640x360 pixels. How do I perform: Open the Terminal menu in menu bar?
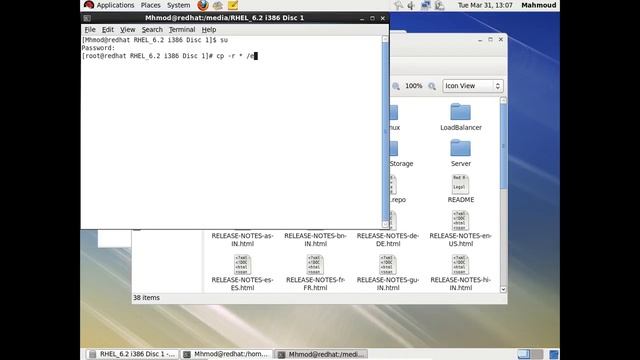coord(182,29)
